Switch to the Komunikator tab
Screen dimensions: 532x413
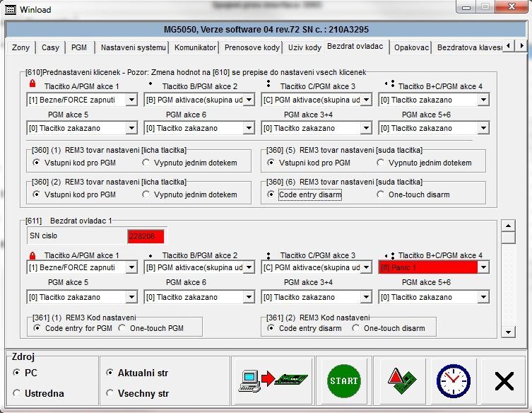click(195, 47)
